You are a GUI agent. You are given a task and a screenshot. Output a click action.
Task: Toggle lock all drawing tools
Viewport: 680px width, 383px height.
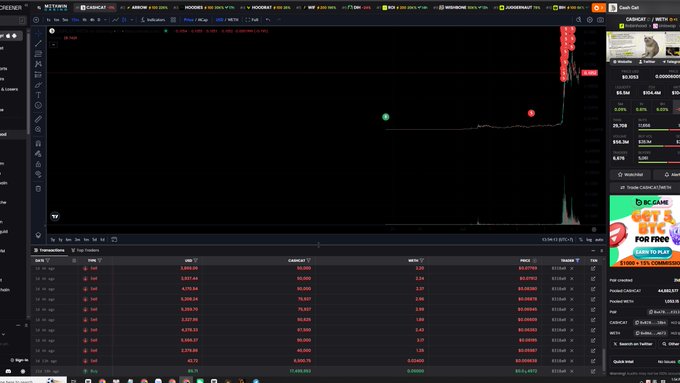[38, 164]
